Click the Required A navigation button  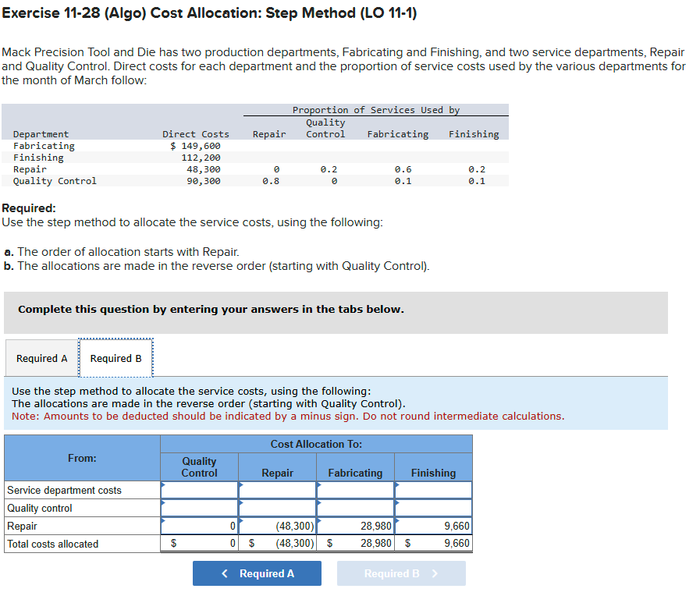257,573
